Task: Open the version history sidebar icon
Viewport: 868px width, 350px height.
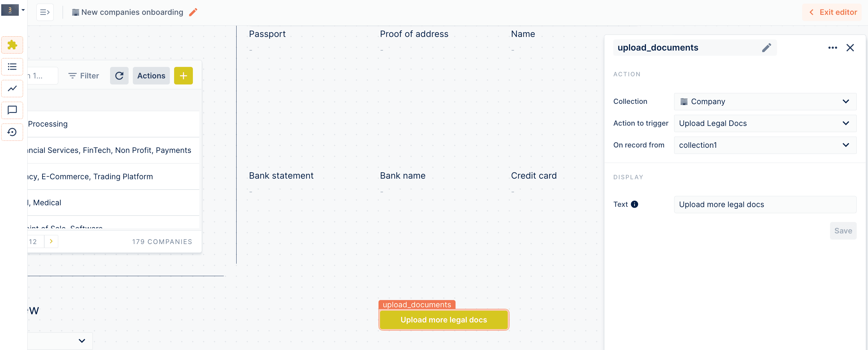Action: click(x=12, y=132)
